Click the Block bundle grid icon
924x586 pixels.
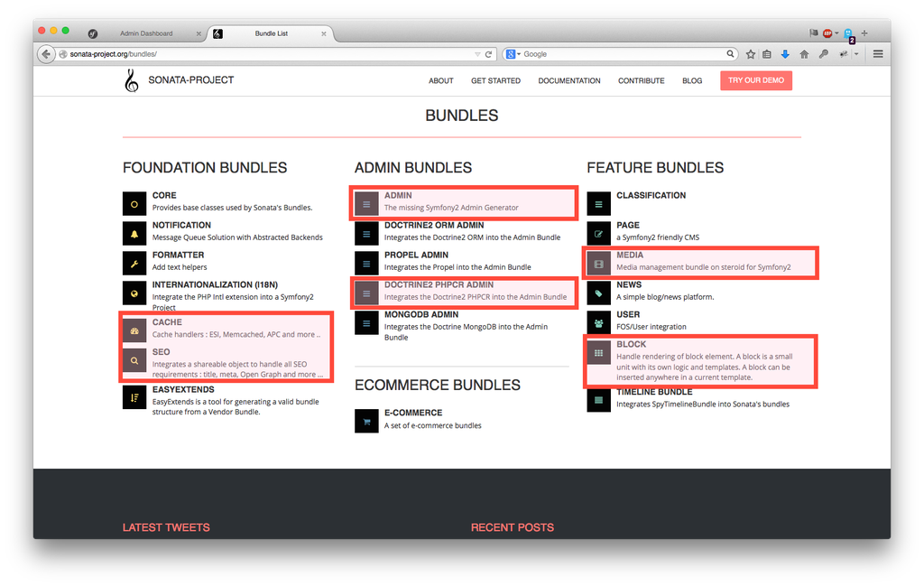[598, 353]
